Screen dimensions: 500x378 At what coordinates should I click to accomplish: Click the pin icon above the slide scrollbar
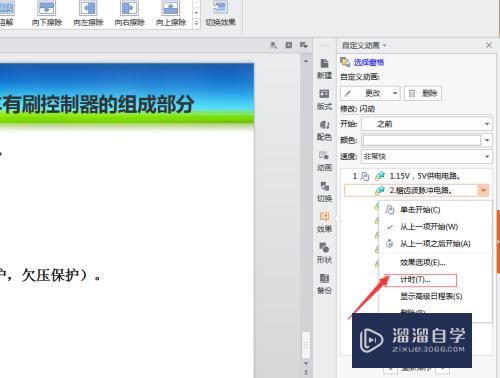click(x=273, y=45)
